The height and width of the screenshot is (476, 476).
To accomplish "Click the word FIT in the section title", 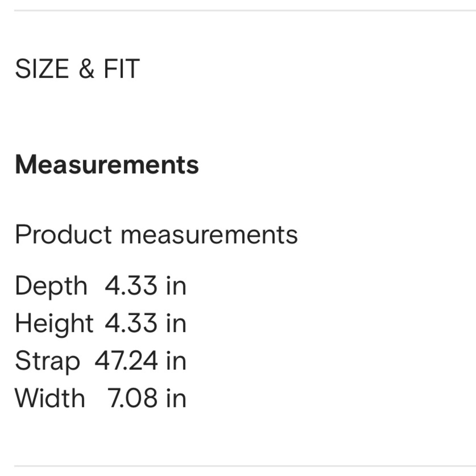I will tap(122, 69).
